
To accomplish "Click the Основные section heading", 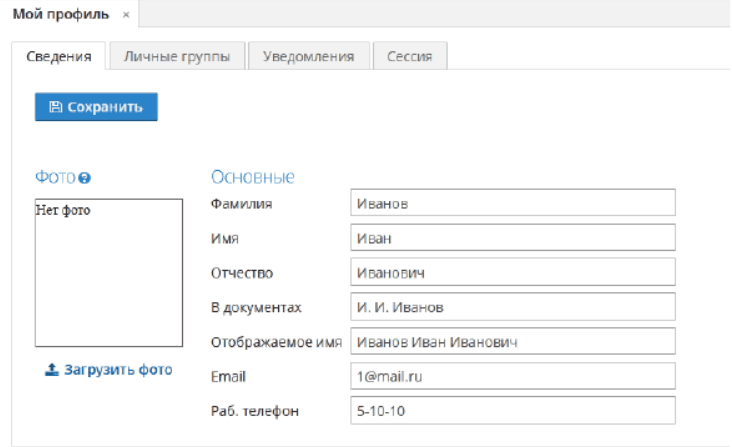I will [253, 177].
